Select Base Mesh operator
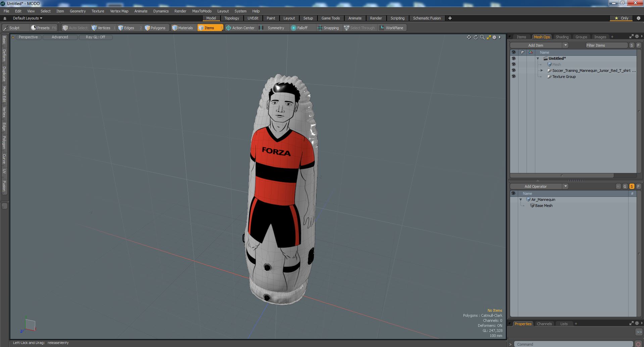Viewport: 644px width, 347px height. coord(544,206)
